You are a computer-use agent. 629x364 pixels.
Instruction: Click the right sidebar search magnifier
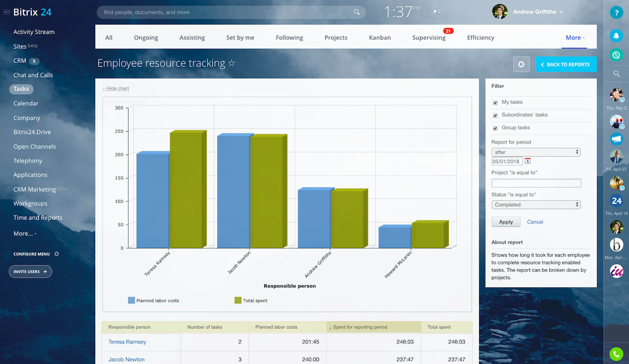(x=616, y=74)
